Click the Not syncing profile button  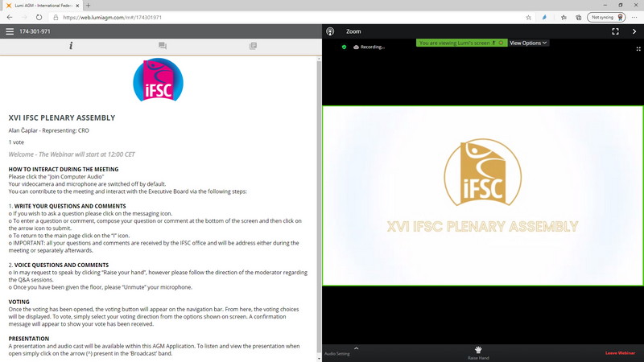[606, 17]
